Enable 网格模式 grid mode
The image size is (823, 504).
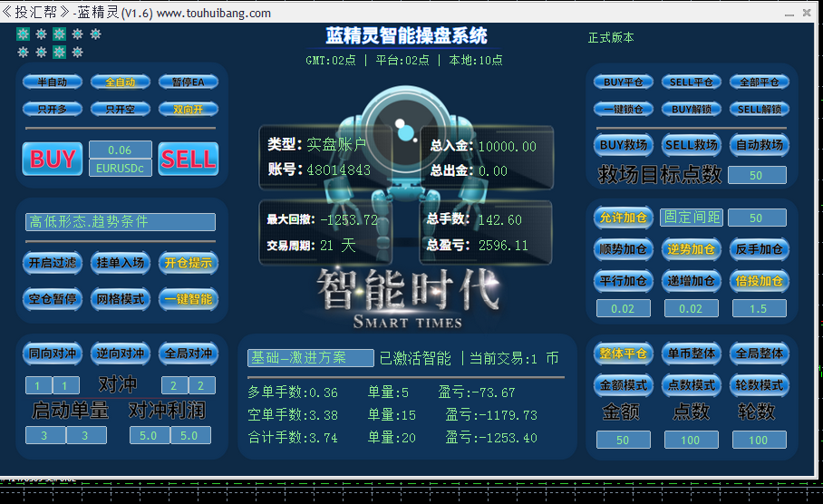(x=121, y=299)
